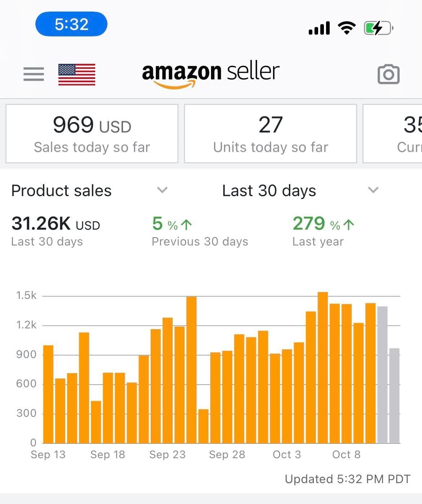This screenshot has width=422, height=504.
Task: Tap the Sep 13 orange sales bar
Action: [x=48, y=394]
